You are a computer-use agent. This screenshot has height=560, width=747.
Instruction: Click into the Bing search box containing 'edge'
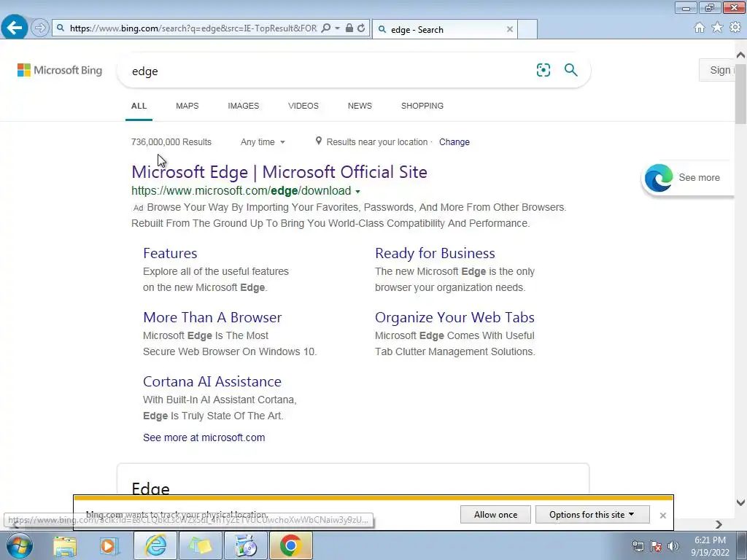(329, 71)
